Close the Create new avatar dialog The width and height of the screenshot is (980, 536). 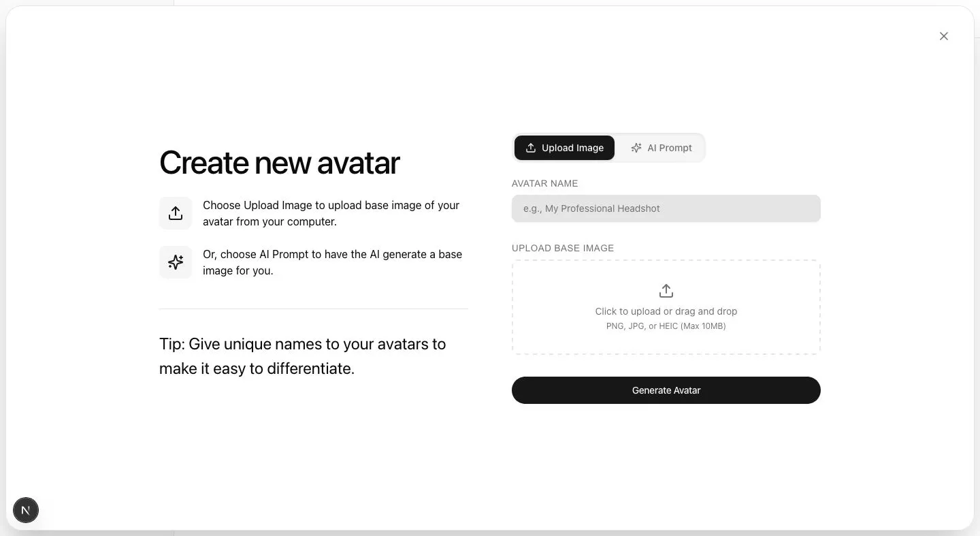(943, 36)
